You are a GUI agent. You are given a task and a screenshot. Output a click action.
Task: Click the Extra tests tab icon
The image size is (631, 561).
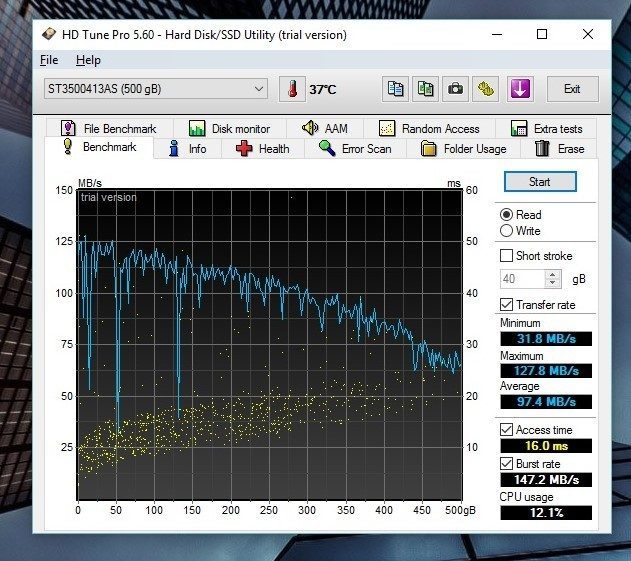coord(519,128)
